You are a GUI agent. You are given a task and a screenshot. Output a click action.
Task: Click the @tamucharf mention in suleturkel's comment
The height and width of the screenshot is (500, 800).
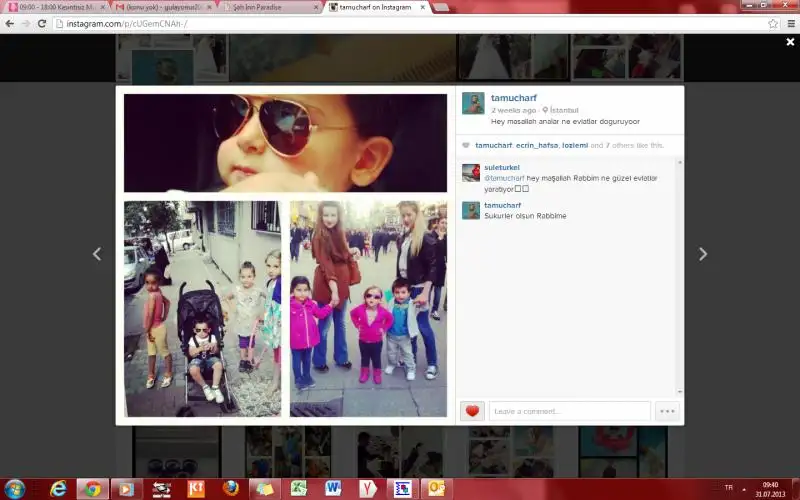pos(504,178)
